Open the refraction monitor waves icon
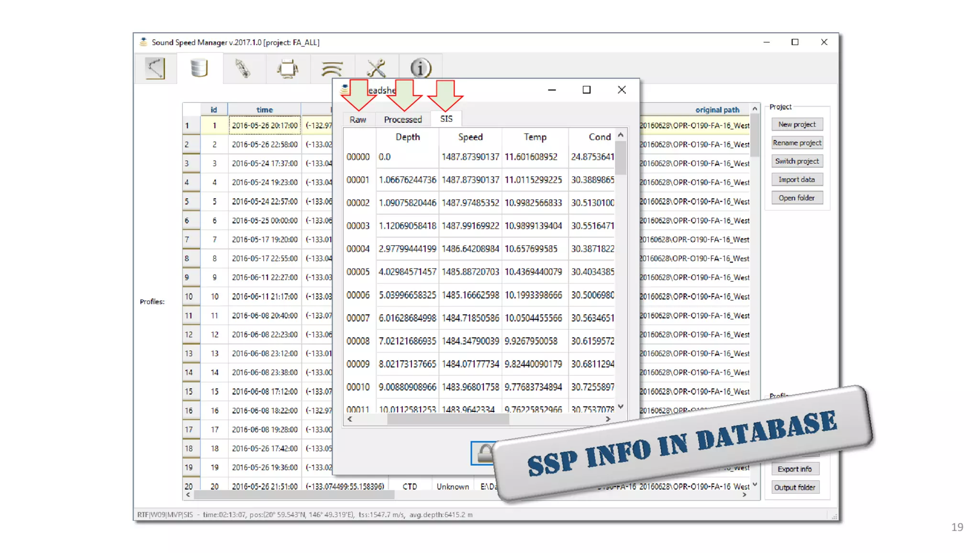The height and width of the screenshot is (553, 980). [332, 68]
